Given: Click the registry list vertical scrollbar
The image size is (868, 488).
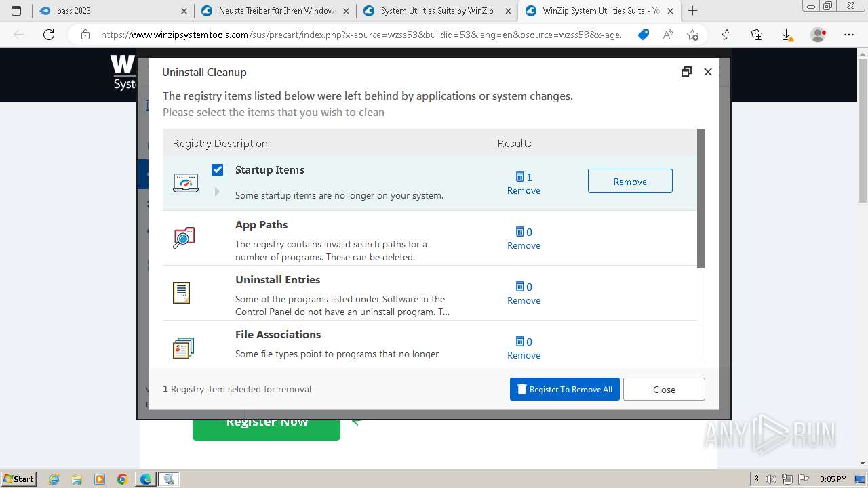Looking at the screenshot, I should point(701,198).
